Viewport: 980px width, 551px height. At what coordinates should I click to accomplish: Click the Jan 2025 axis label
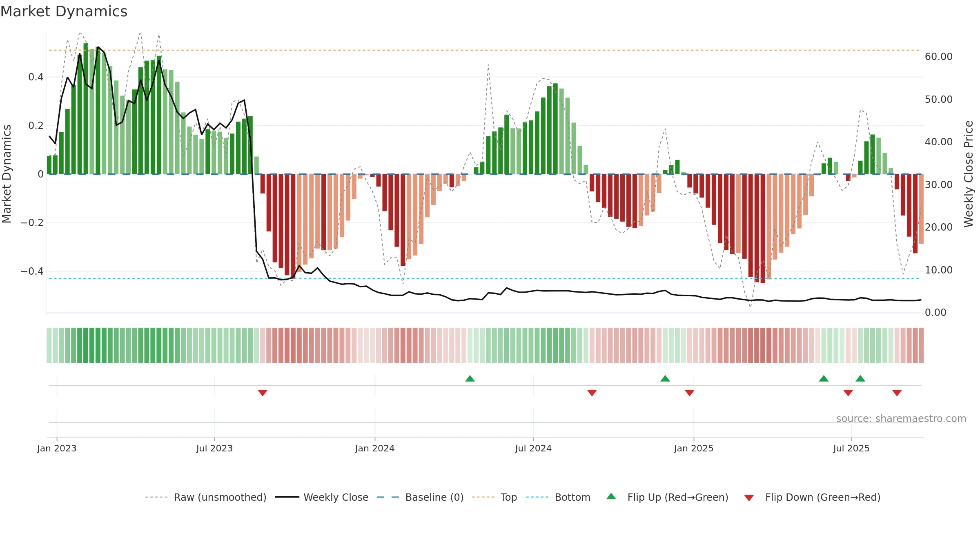(x=694, y=448)
